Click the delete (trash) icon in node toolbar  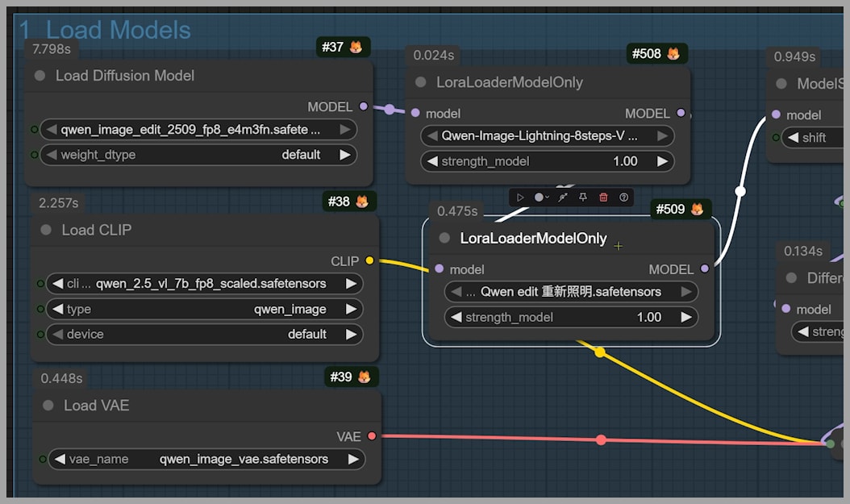[603, 198]
